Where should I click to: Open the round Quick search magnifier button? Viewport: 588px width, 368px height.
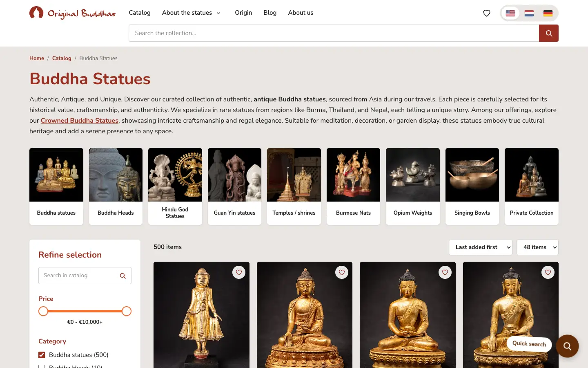pos(567,346)
